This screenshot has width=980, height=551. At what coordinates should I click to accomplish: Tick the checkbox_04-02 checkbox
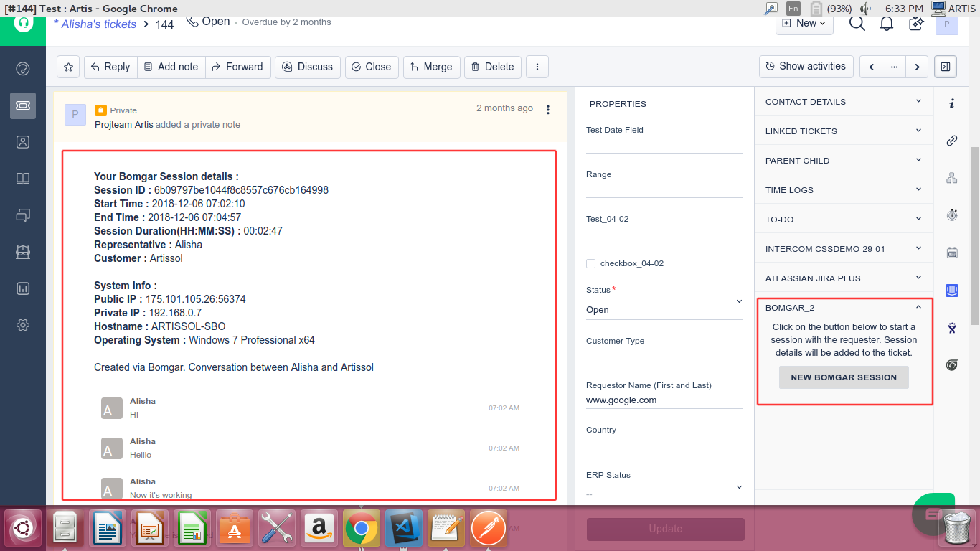591,263
